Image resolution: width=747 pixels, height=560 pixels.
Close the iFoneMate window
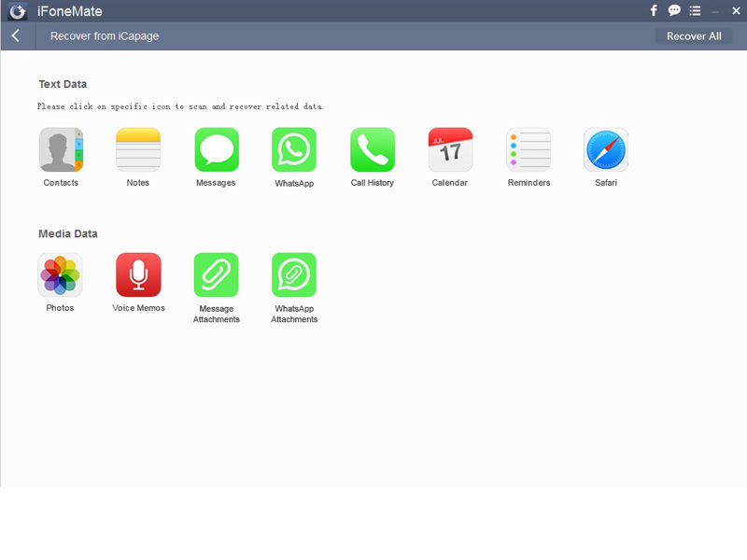(736, 10)
